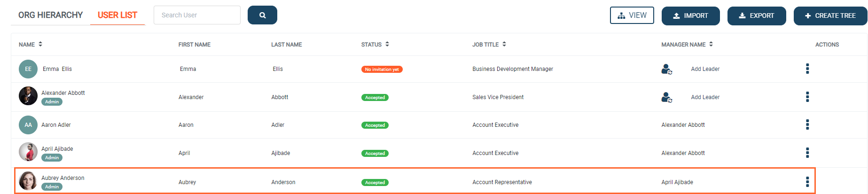Image resolution: width=868 pixels, height=194 pixels.
Task: Click the View button
Action: click(632, 16)
